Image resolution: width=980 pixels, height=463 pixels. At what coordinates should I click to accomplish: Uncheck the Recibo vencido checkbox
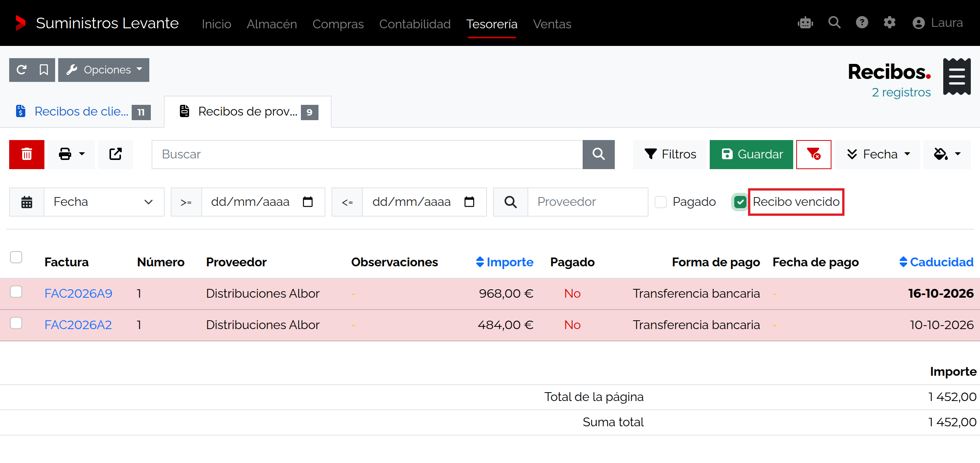pyautogui.click(x=740, y=202)
